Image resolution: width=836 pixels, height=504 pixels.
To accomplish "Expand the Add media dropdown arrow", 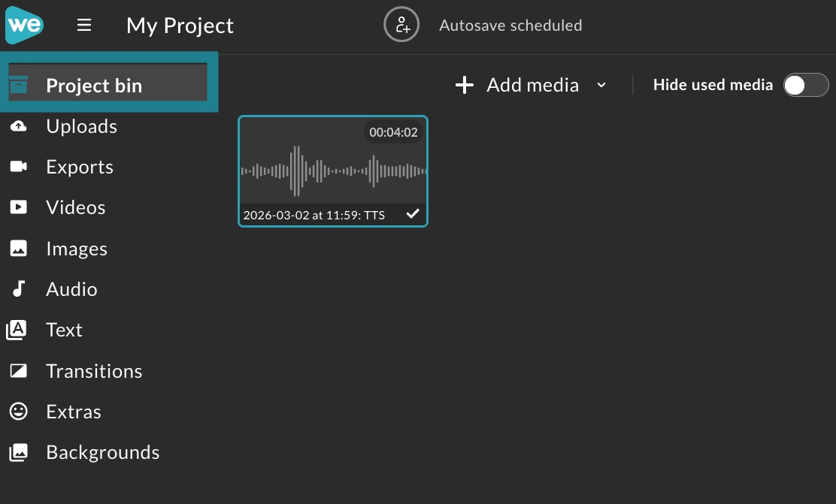I will point(601,85).
